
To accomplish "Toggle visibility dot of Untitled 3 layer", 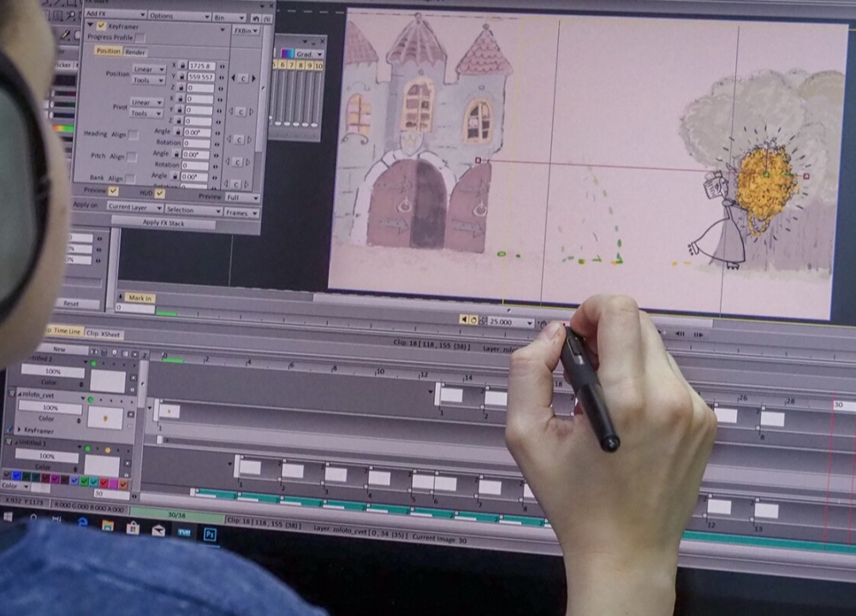I will pos(87,448).
